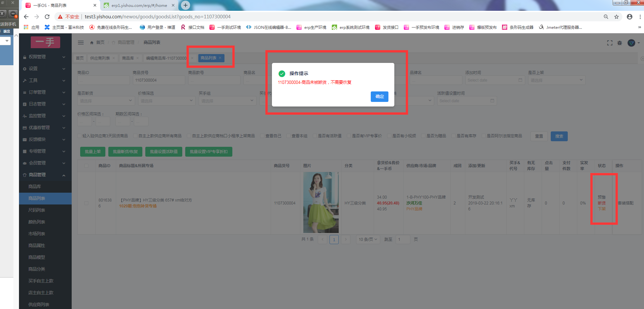Check 经入驻供应商3天回货商品 checkbox
The height and width of the screenshot is (309, 644).
coord(79,136)
